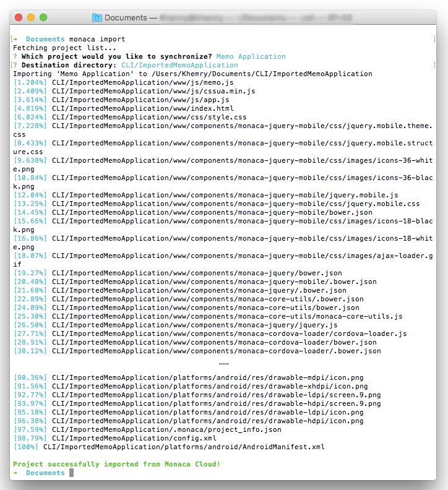Click the drawable-xhdpi/icon.png line
This screenshot has height=490, width=448.
[191, 386]
